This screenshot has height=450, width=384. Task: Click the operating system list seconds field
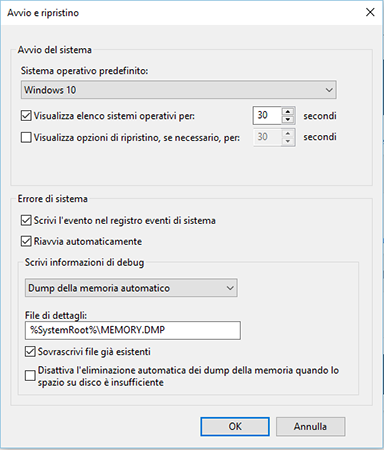(268, 115)
